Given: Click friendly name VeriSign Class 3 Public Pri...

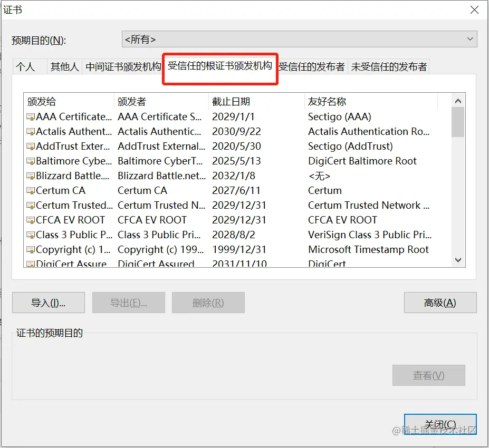Looking at the screenshot, I should pyautogui.click(x=370, y=235).
